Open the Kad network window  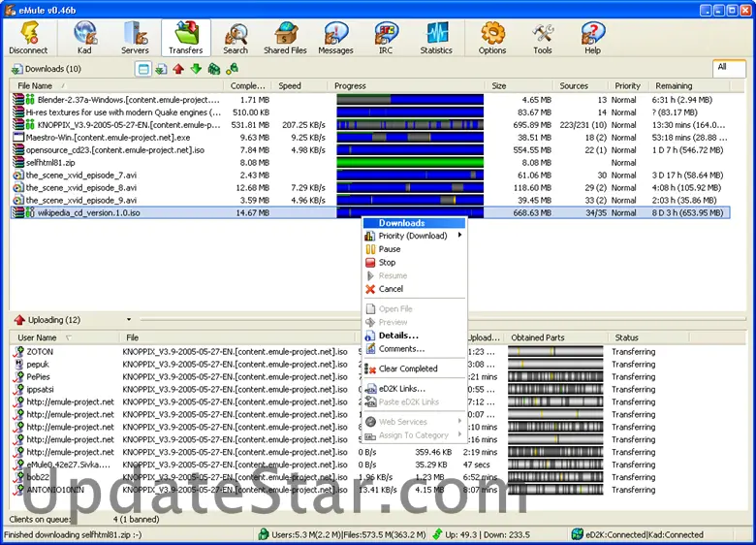click(x=84, y=38)
